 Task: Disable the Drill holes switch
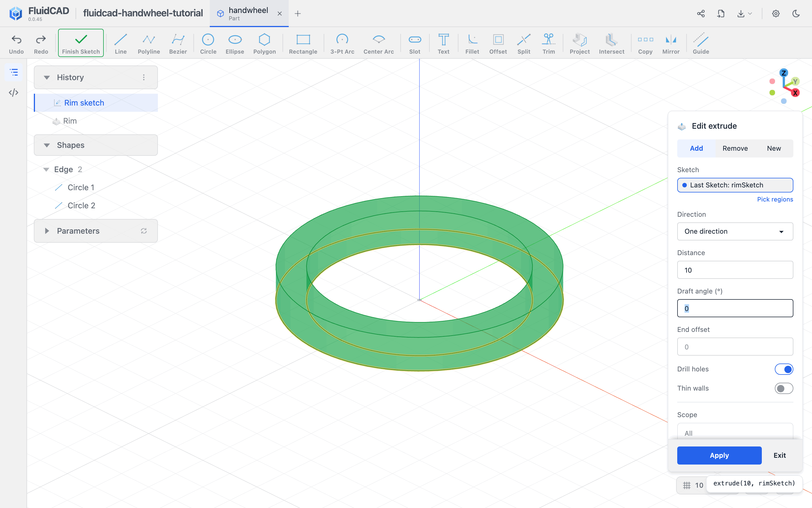point(784,369)
